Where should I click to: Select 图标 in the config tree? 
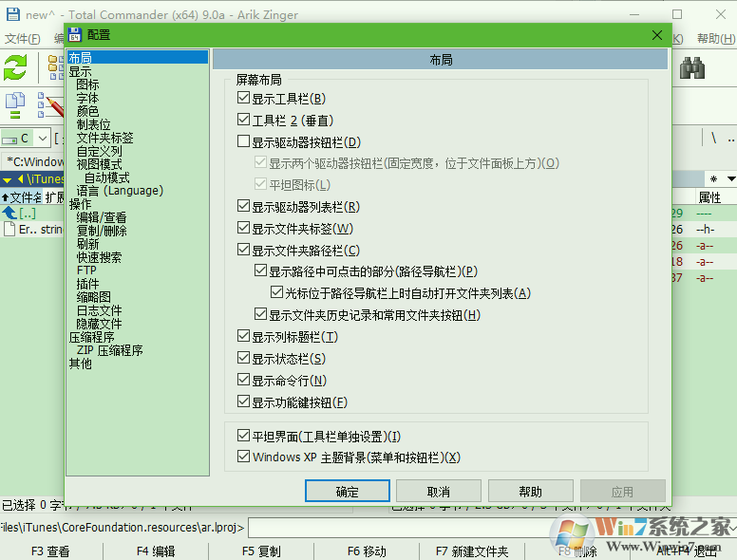tap(88, 84)
